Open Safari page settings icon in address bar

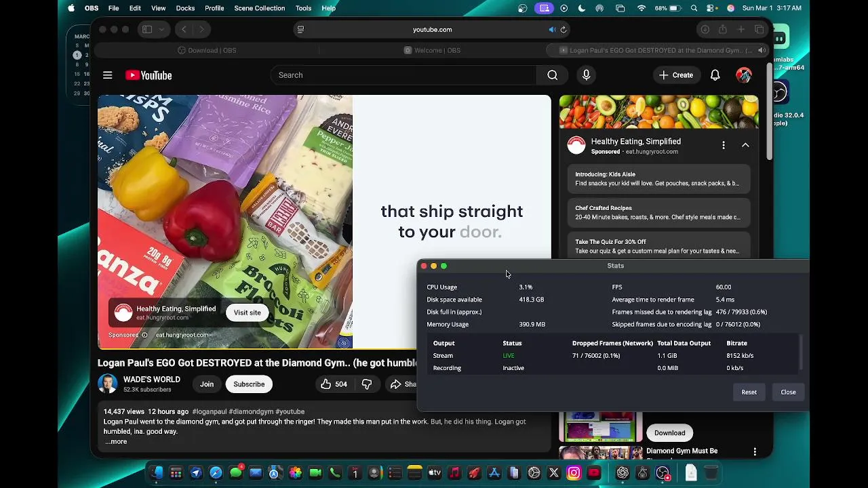(300, 30)
